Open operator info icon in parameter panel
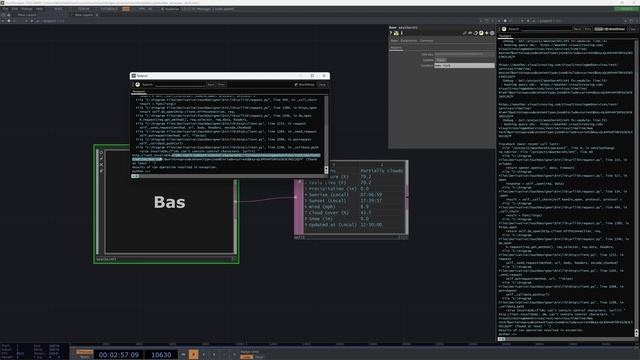 [x=402, y=33]
